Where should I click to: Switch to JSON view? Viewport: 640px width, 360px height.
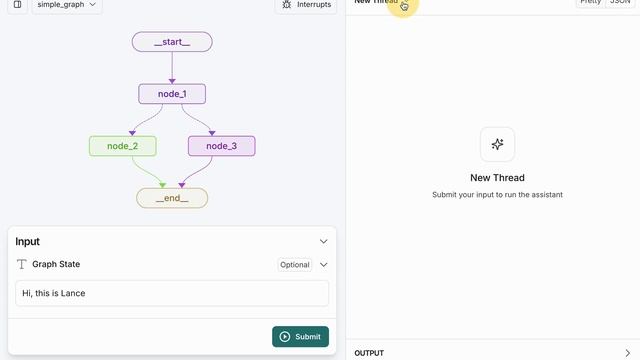(620, 2)
